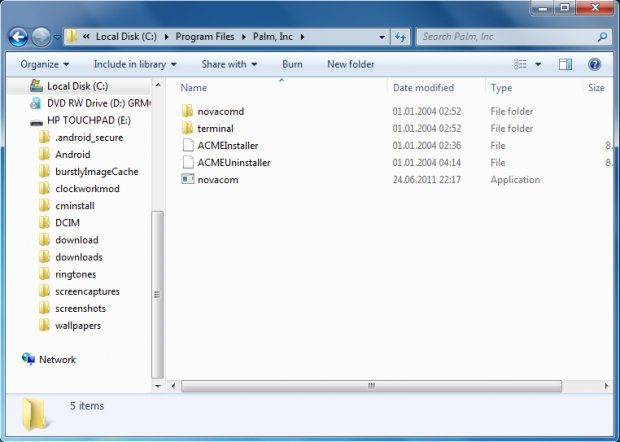Toggle the preview pane icon

[x=565, y=64]
